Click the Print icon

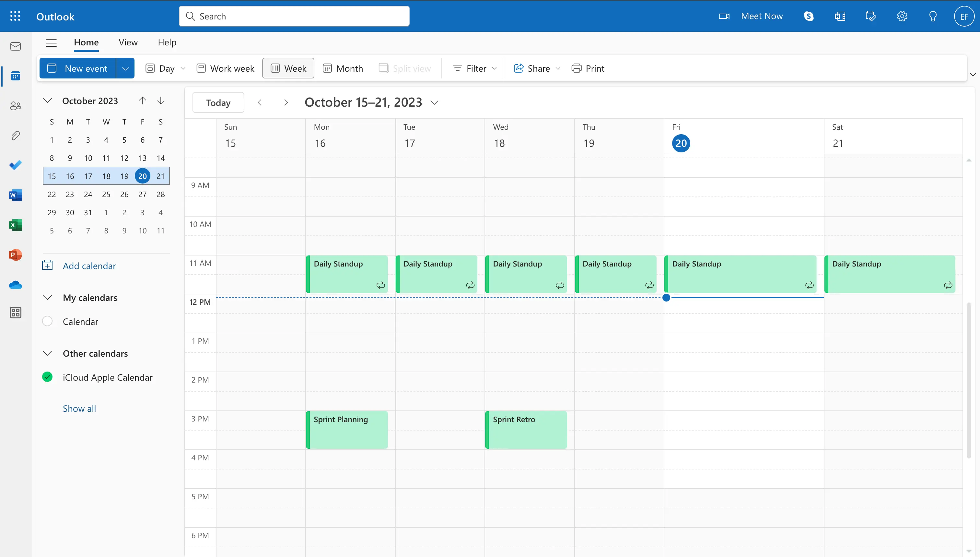[576, 67]
